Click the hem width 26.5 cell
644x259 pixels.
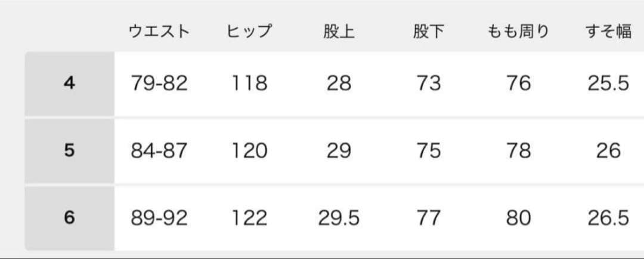point(608,218)
